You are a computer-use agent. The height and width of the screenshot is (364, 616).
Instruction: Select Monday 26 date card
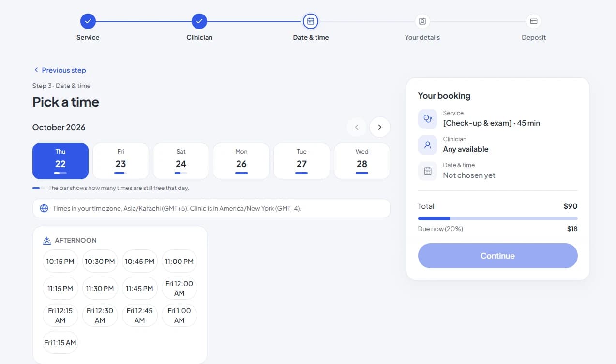point(241,161)
